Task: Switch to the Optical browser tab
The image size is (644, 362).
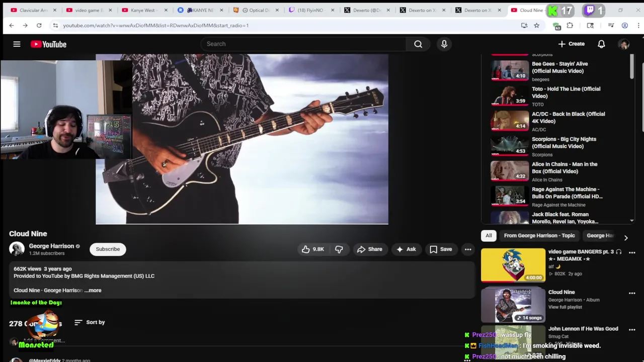Action: (x=257, y=10)
